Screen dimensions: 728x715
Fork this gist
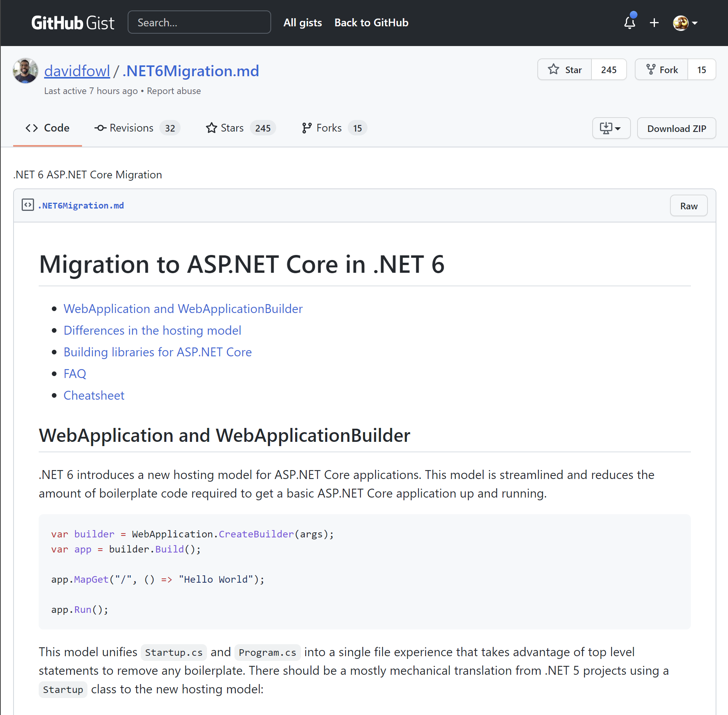coord(662,70)
